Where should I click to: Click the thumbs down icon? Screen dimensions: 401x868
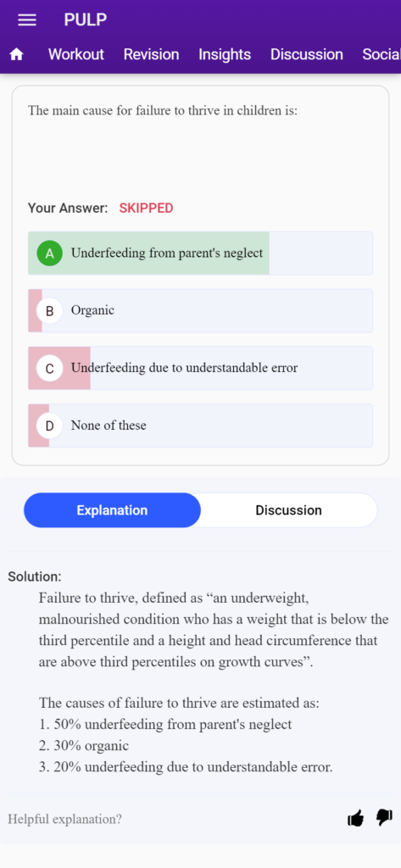pyautogui.click(x=384, y=818)
